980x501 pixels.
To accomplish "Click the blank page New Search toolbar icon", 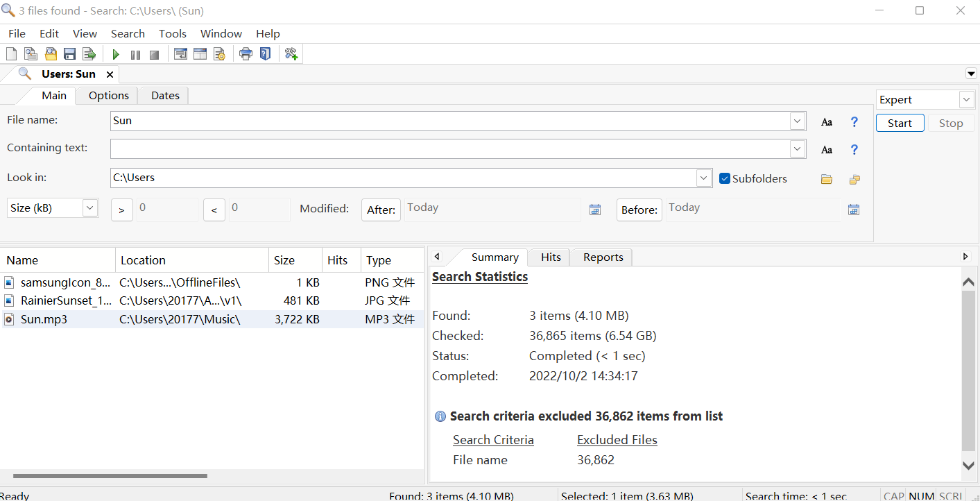I will pyautogui.click(x=11, y=54).
